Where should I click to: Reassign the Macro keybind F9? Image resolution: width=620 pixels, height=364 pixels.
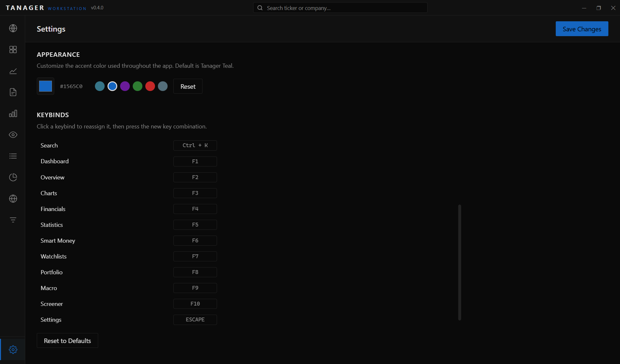(195, 288)
